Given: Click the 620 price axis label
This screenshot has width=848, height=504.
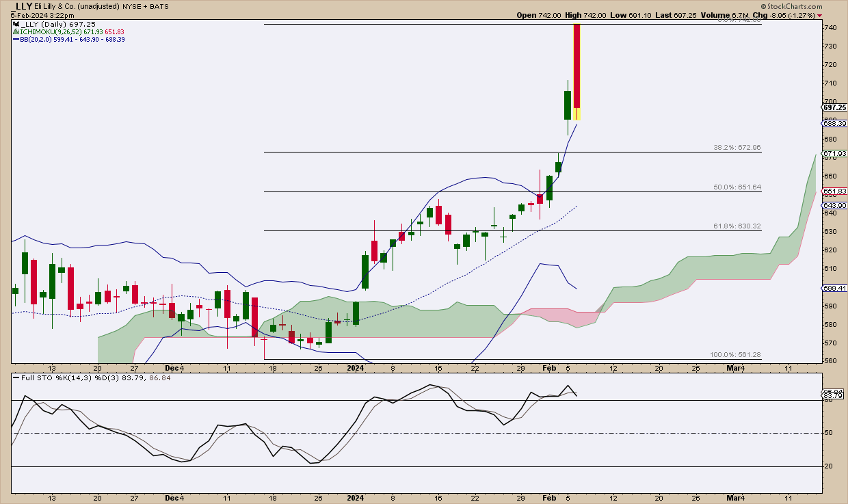Looking at the screenshot, I should pyautogui.click(x=830, y=250).
